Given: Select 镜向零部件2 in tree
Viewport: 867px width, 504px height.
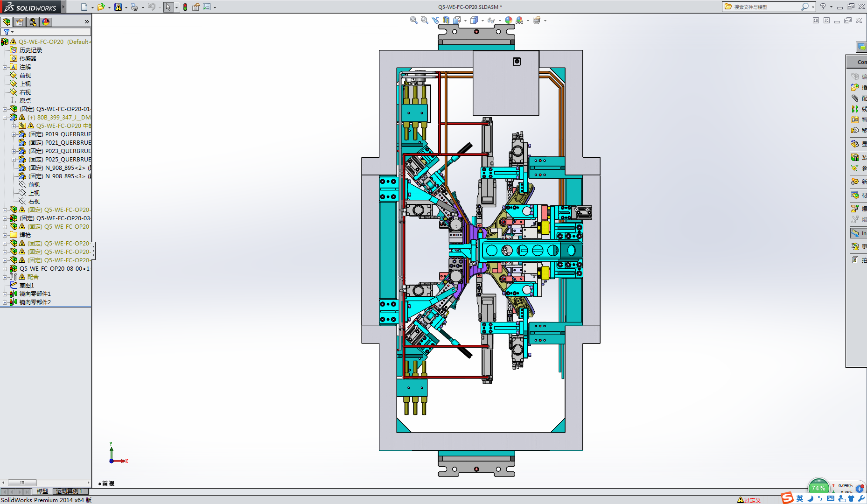Looking at the screenshot, I should (35, 302).
